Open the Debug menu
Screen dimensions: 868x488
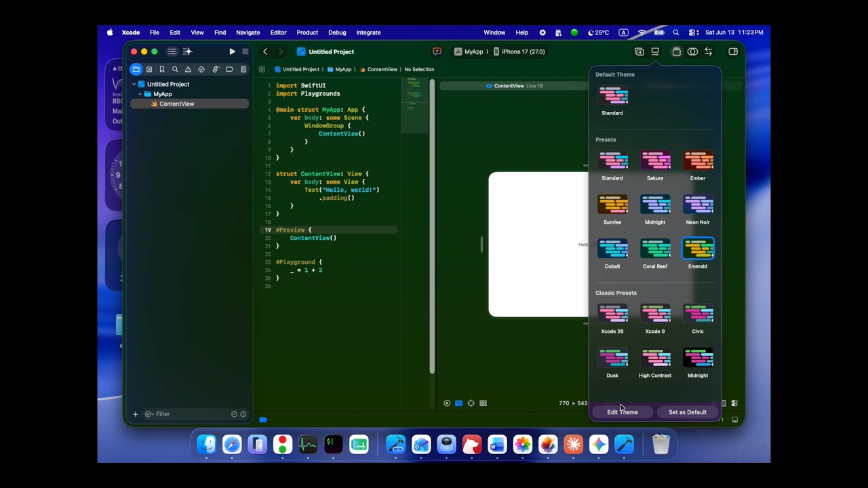337,33
